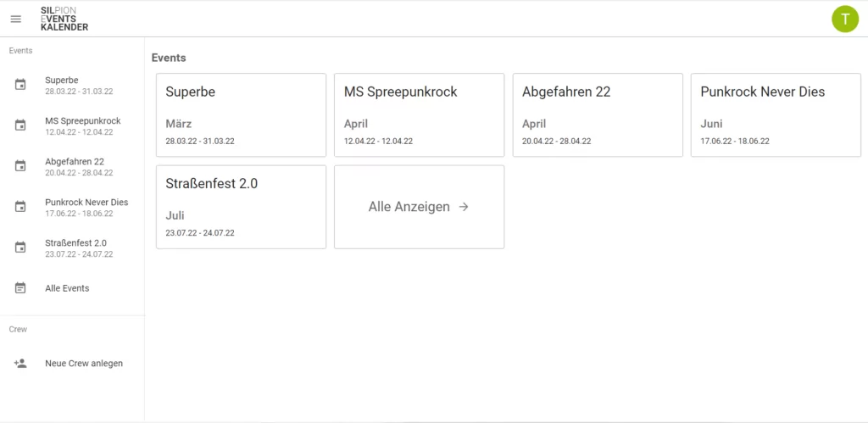Open the Abgefahren 22 event card

[x=598, y=115]
